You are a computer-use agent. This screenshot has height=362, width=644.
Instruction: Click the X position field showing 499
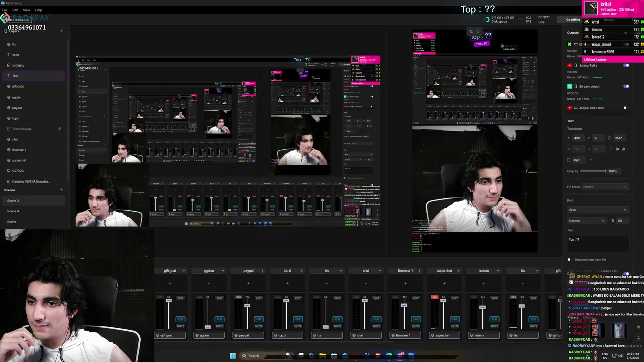click(x=580, y=138)
